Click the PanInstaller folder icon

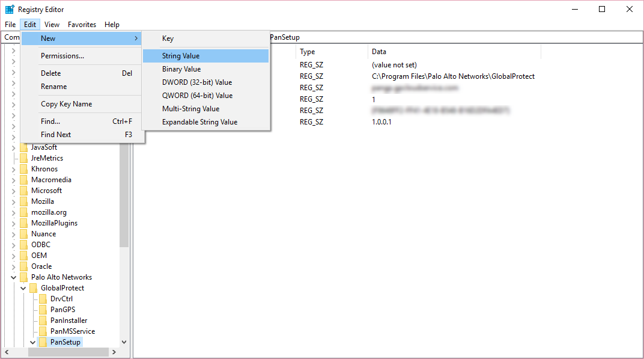(43, 321)
